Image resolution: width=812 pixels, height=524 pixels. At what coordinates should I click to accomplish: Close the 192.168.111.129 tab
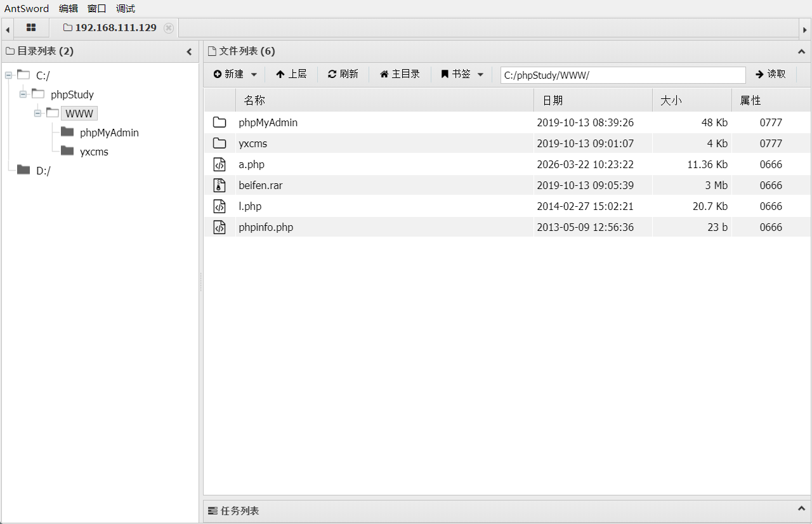[x=168, y=28]
